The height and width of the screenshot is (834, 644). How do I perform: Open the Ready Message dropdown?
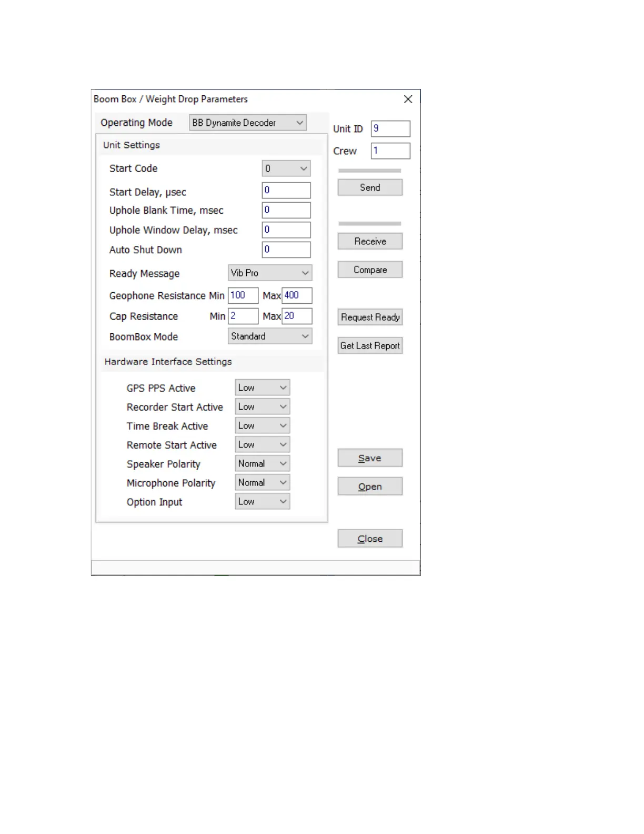pos(270,273)
